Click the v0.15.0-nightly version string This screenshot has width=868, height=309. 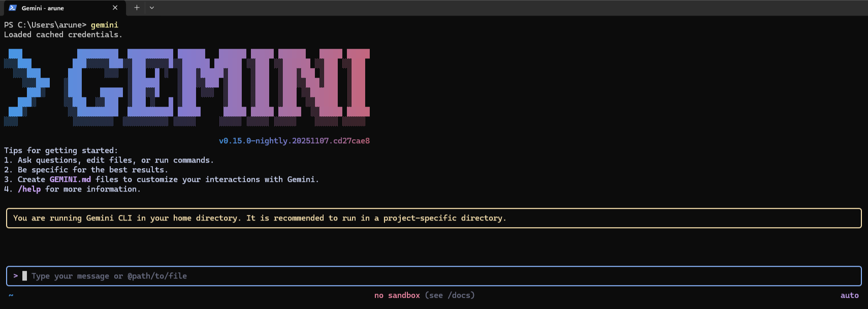point(294,141)
